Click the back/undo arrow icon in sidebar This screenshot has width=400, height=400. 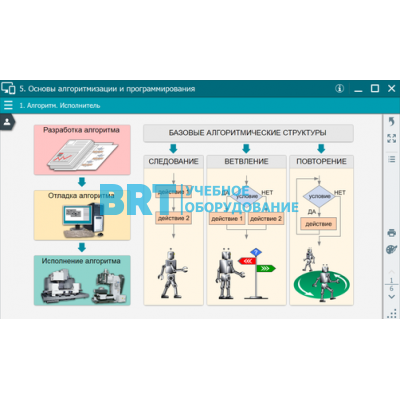[392, 122]
